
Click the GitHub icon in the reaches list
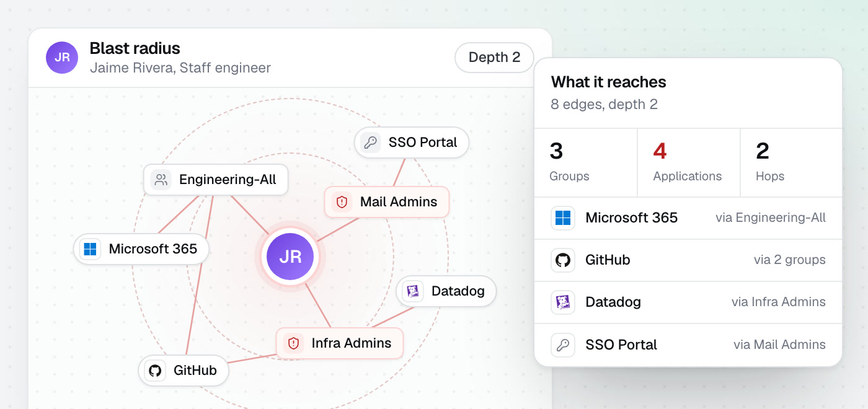(563, 260)
